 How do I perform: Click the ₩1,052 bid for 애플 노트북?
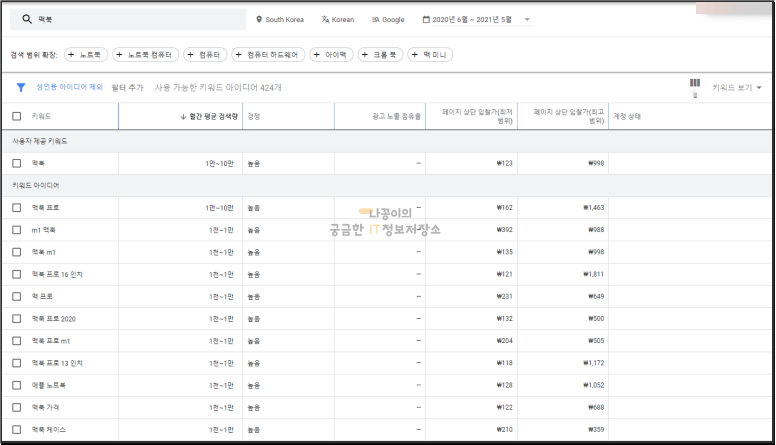[x=593, y=385]
